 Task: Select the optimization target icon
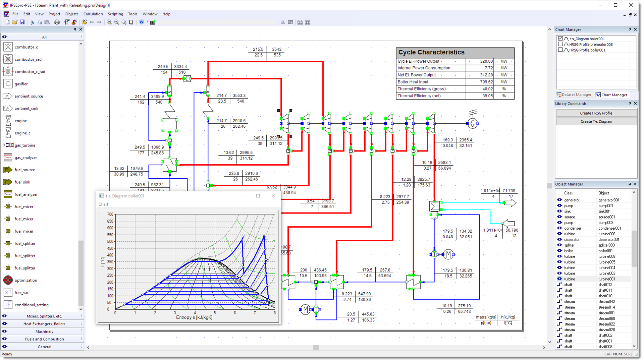pos(8,280)
